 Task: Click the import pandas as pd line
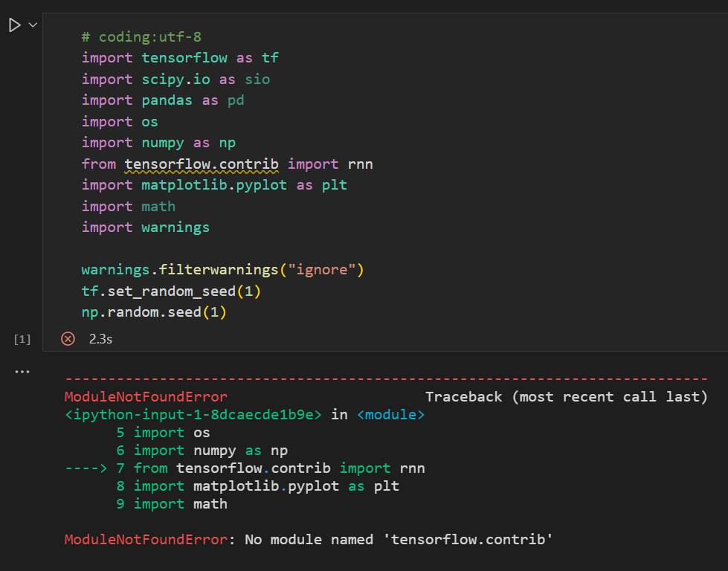(163, 100)
